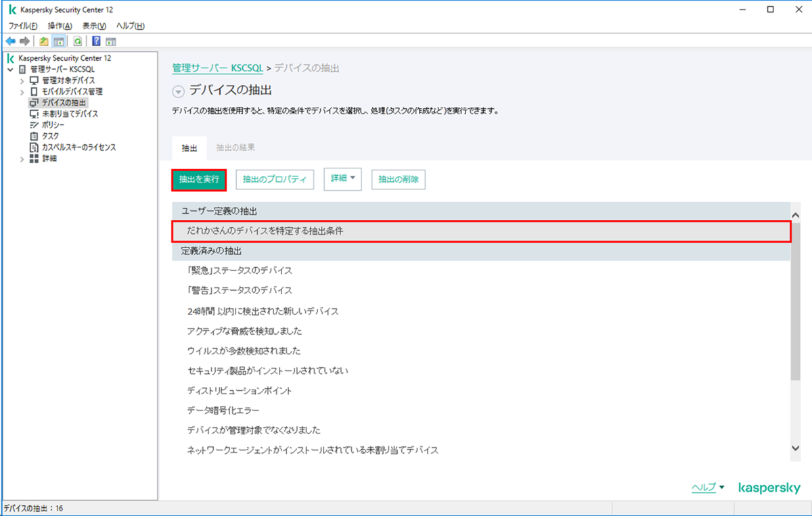Expand the モバイルデバイス管理 tree node
This screenshot has height=516, width=812.
(x=22, y=92)
